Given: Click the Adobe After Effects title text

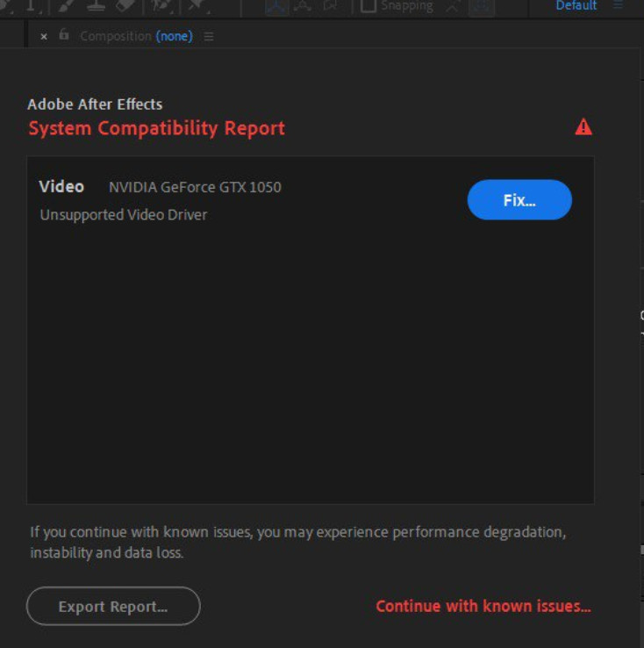Looking at the screenshot, I should coord(95,104).
